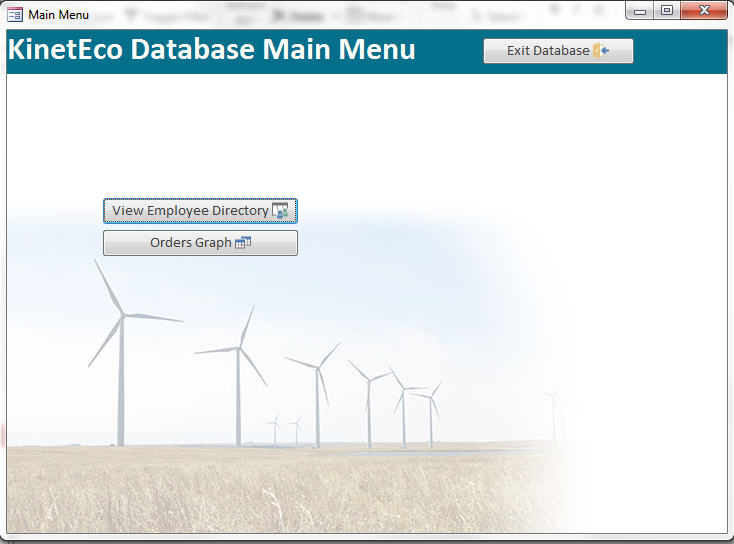Click the Main Menu form icon in title bar
734x544 pixels.
click(x=15, y=15)
